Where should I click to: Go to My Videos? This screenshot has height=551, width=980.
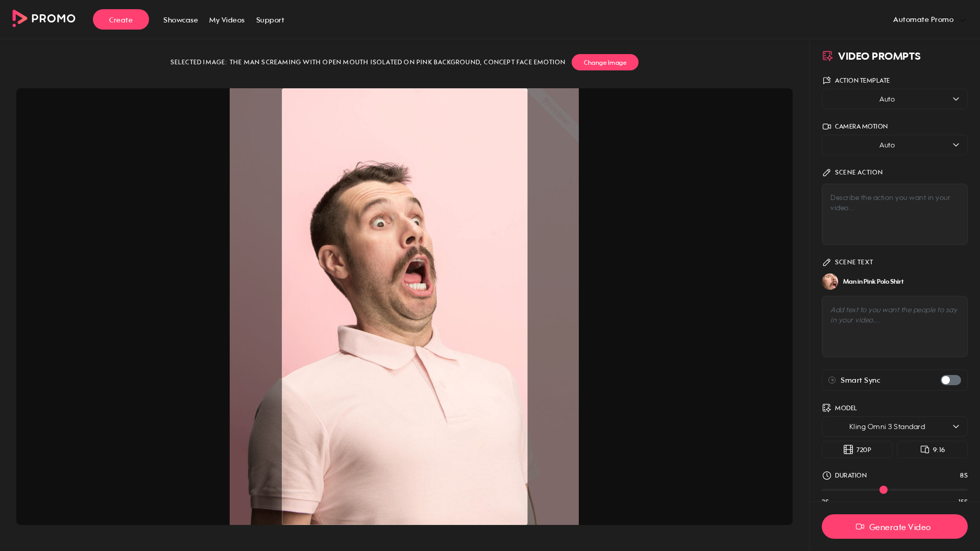(227, 20)
